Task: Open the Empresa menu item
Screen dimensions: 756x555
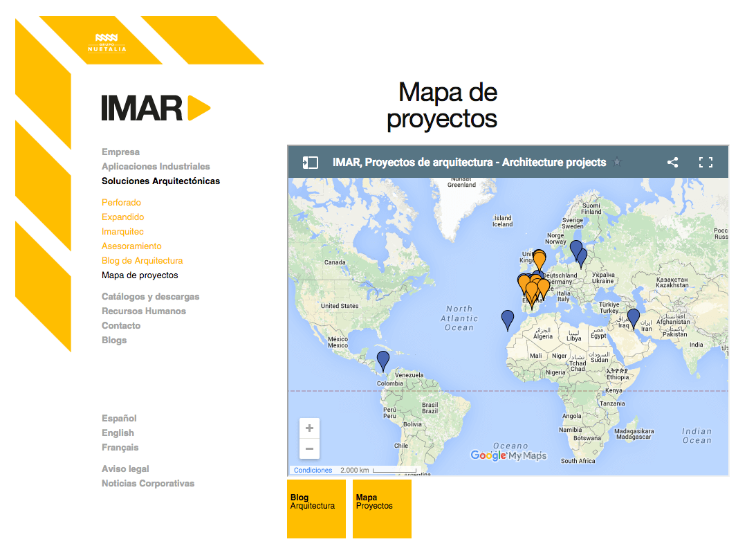Action: point(120,152)
